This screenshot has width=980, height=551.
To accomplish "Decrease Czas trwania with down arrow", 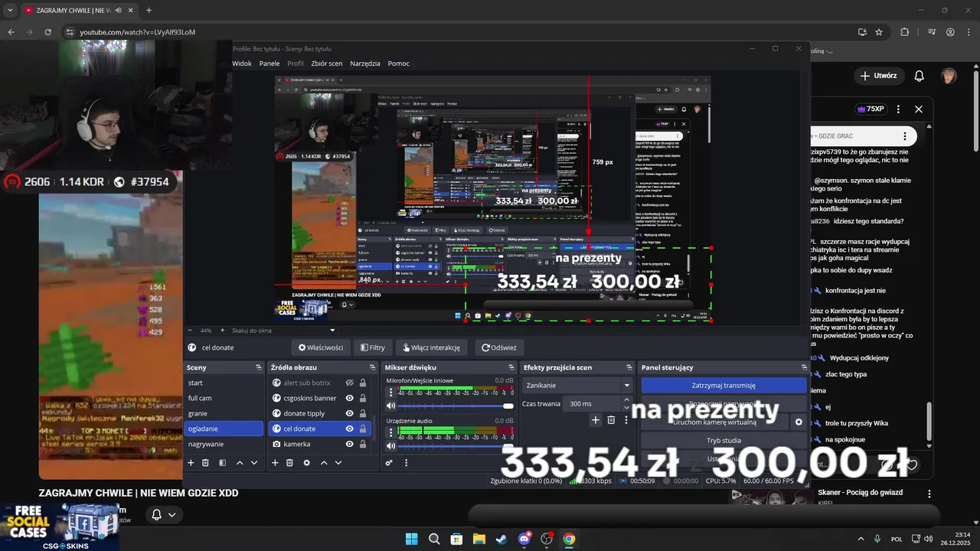I will click(626, 407).
